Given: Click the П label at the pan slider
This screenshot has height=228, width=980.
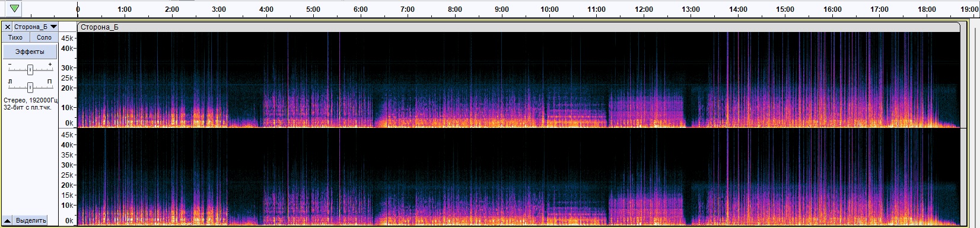Looking at the screenshot, I should (x=50, y=81).
